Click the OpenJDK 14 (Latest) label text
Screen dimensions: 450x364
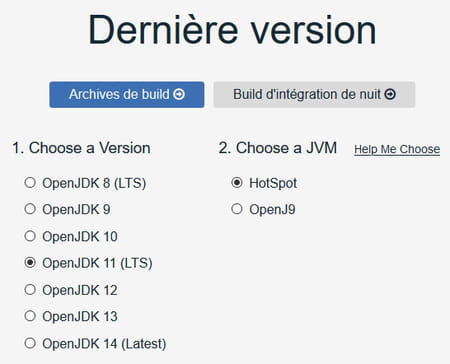(x=104, y=344)
